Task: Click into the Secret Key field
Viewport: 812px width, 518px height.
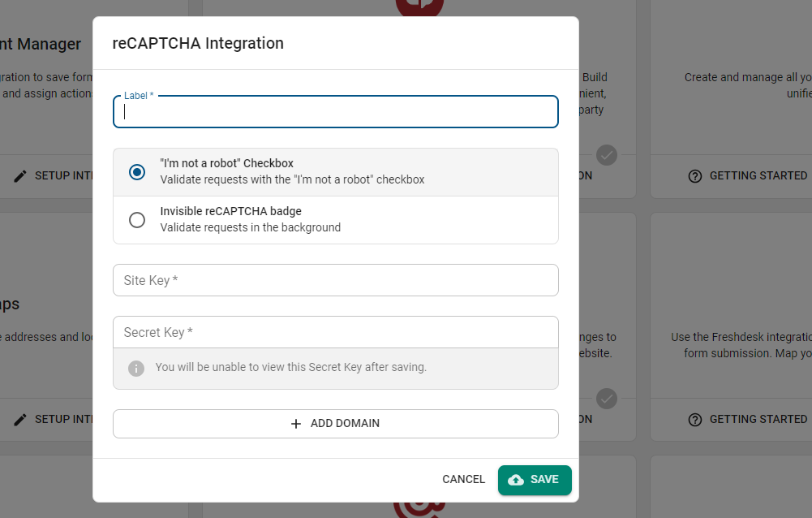Action: [336, 332]
